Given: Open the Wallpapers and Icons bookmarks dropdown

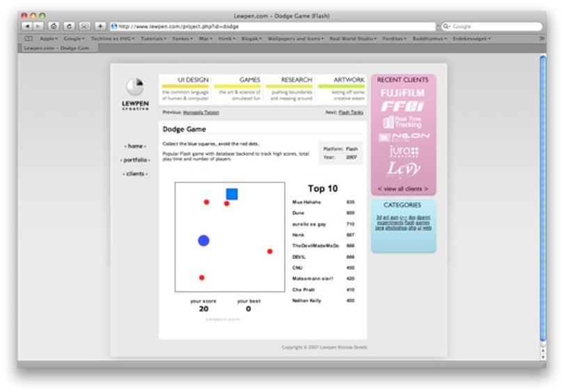Looking at the screenshot, I should 296,38.
